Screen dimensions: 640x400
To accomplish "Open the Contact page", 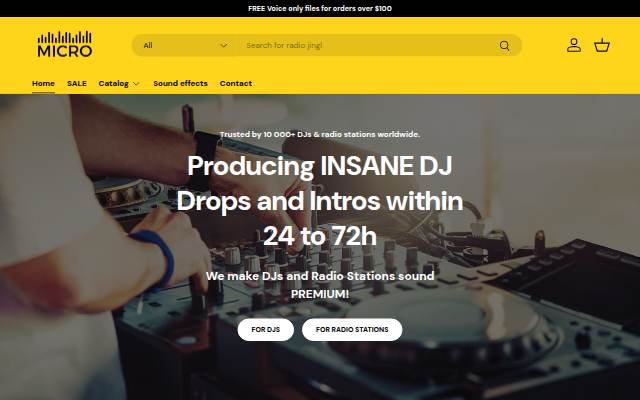I will 236,83.
